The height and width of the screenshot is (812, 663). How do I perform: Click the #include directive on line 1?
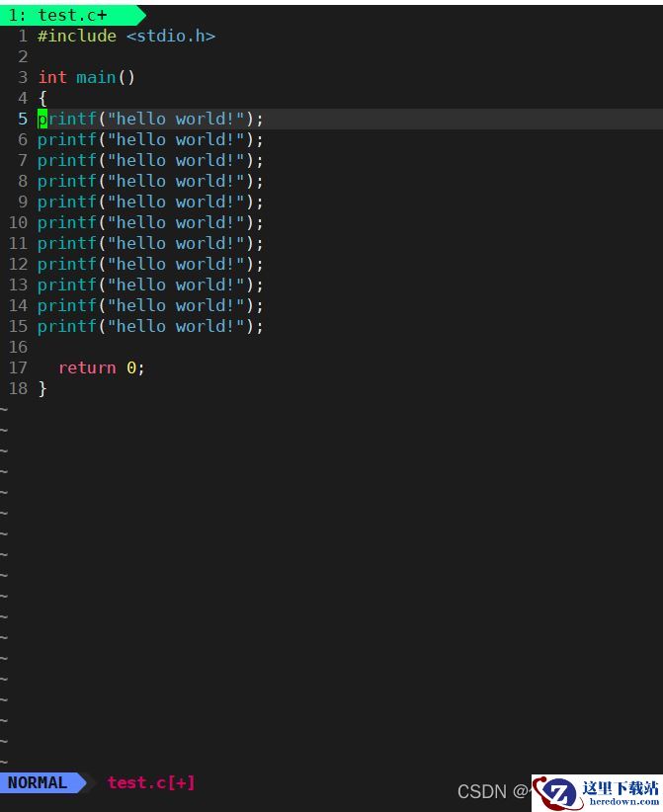pos(77,36)
